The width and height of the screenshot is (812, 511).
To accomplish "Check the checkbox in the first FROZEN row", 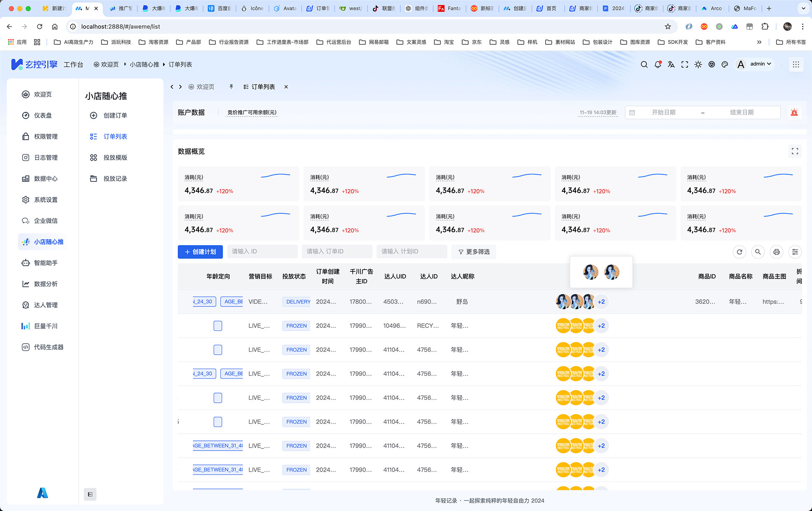I will [x=218, y=325].
